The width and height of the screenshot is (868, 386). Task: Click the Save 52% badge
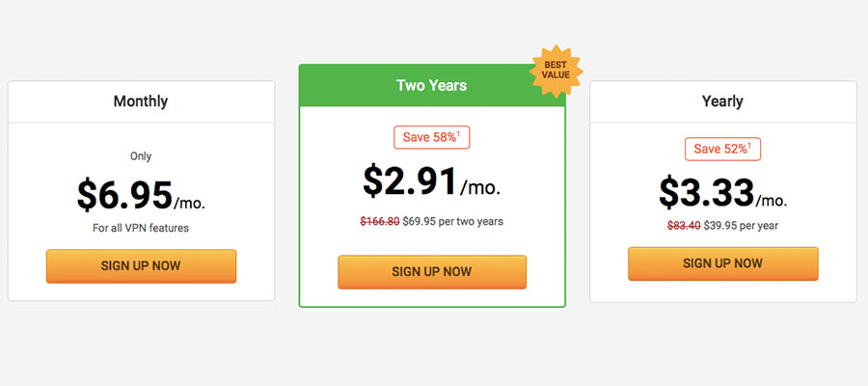[x=722, y=149]
